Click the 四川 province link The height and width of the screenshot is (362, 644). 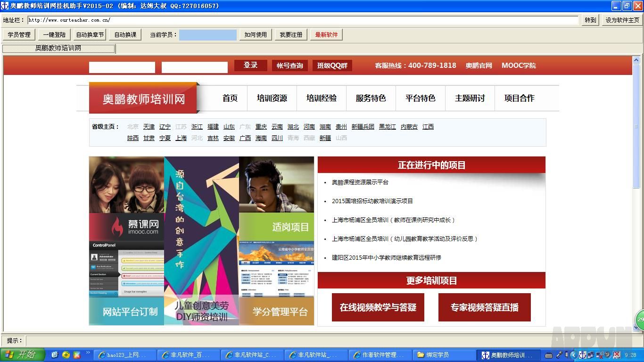(277, 138)
